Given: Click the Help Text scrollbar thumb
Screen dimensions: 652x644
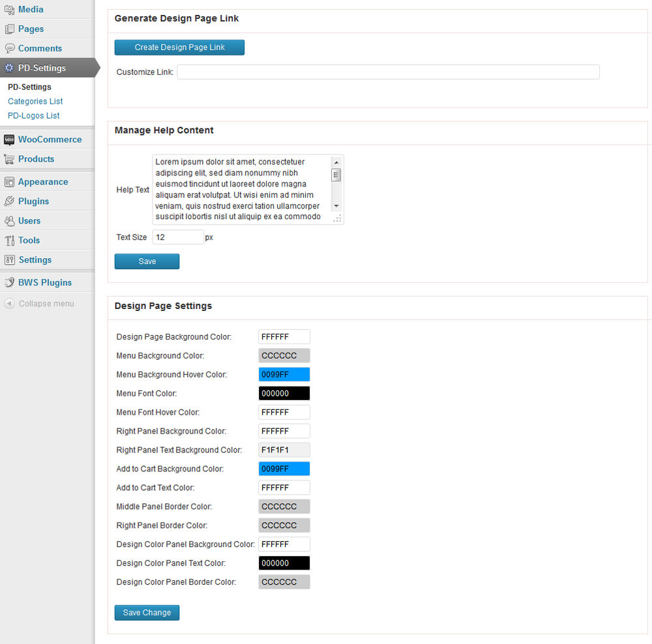Looking at the screenshot, I should [x=336, y=175].
